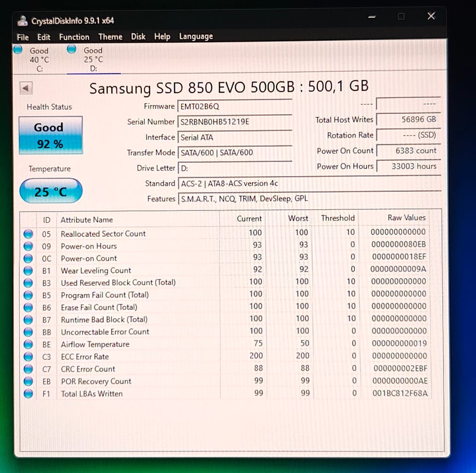Screen dimensions: 476x473
Task: Click the Rotation Rate value (SSD)
Action: [x=409, y=135]
